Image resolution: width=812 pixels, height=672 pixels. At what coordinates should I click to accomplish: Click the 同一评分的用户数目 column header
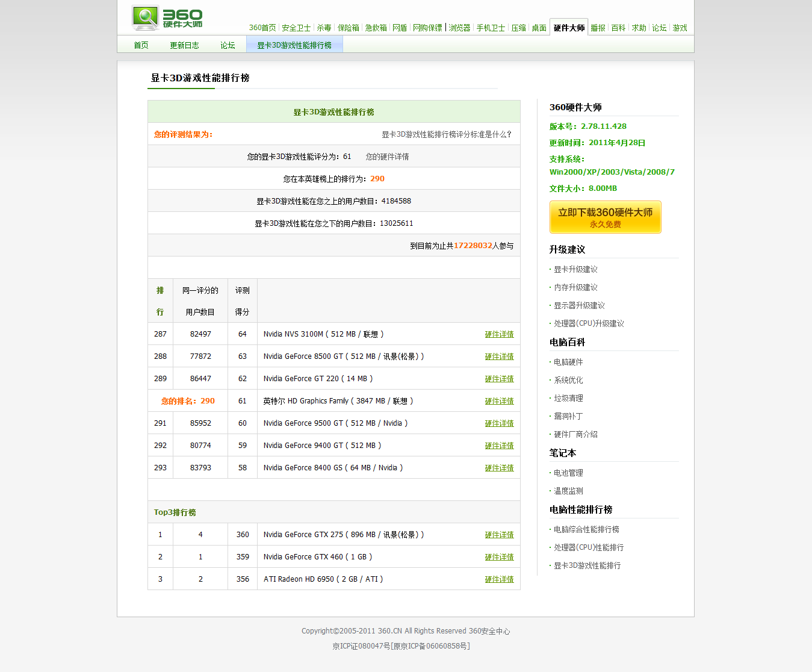click(200, 301)
